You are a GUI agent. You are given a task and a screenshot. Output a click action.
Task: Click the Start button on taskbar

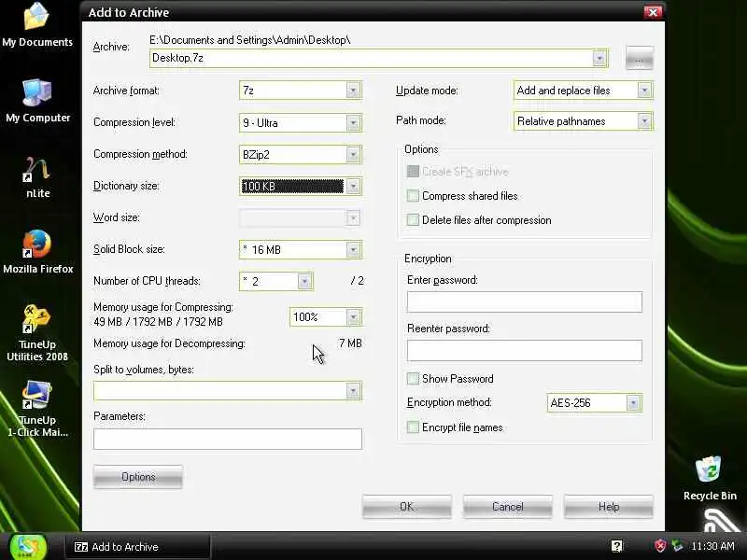(x=29, y=547)
